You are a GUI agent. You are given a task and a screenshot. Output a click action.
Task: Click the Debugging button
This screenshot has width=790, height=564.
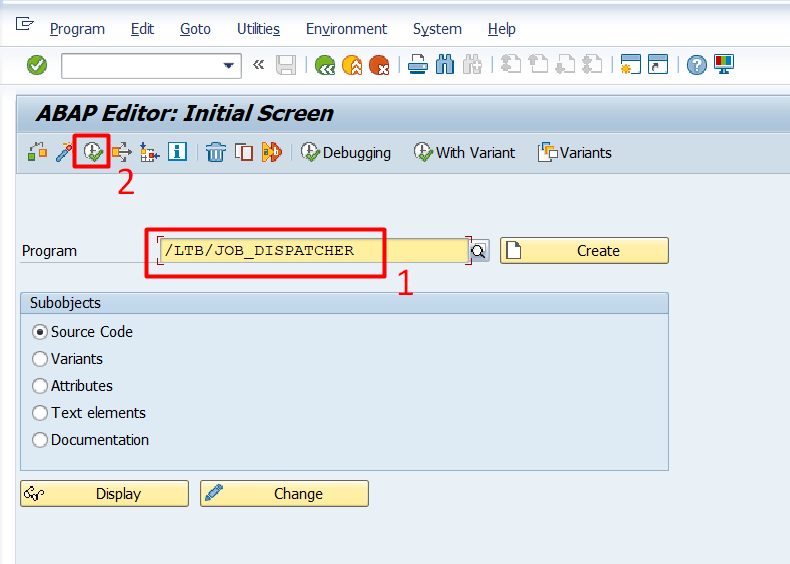346,152
